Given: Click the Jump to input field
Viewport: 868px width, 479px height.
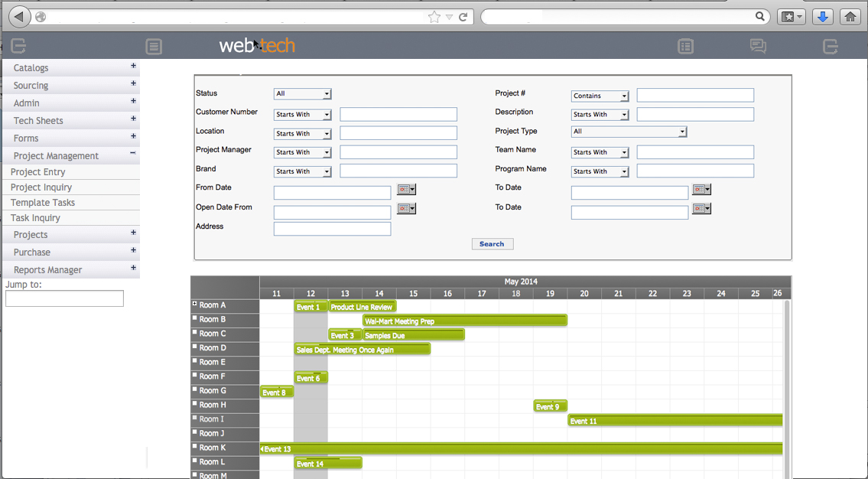Looking at the screenshot, I should (65, 298).
